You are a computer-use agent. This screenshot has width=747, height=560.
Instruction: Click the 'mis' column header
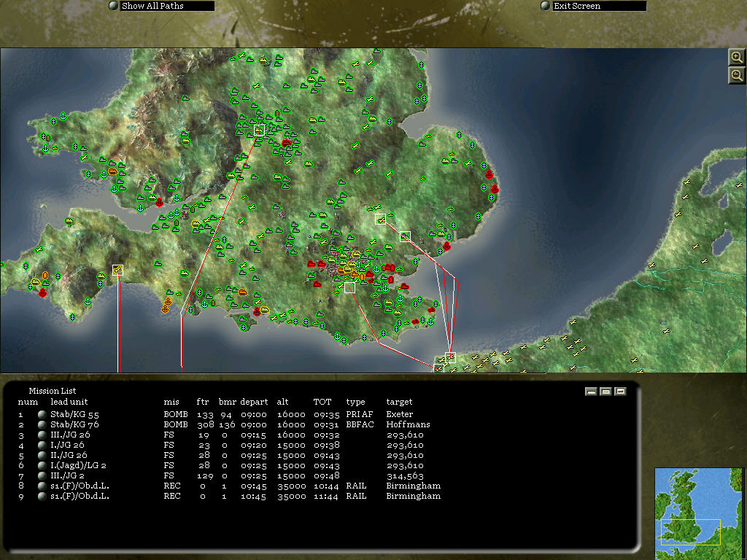[x=171, y=402]
